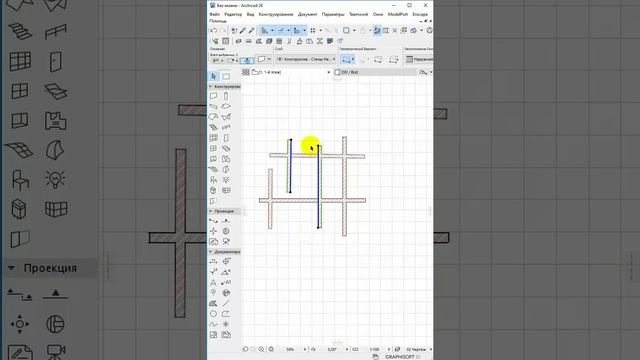Screen dimensions: 640x360
Task: Click the Undo arrow in the toolbar
Action: pos(213,31)
